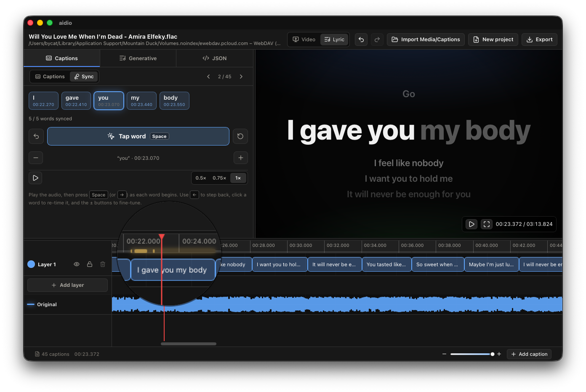Click the macOS green fullscreen window button
586x392 pixels.
[x=50, y=23]
